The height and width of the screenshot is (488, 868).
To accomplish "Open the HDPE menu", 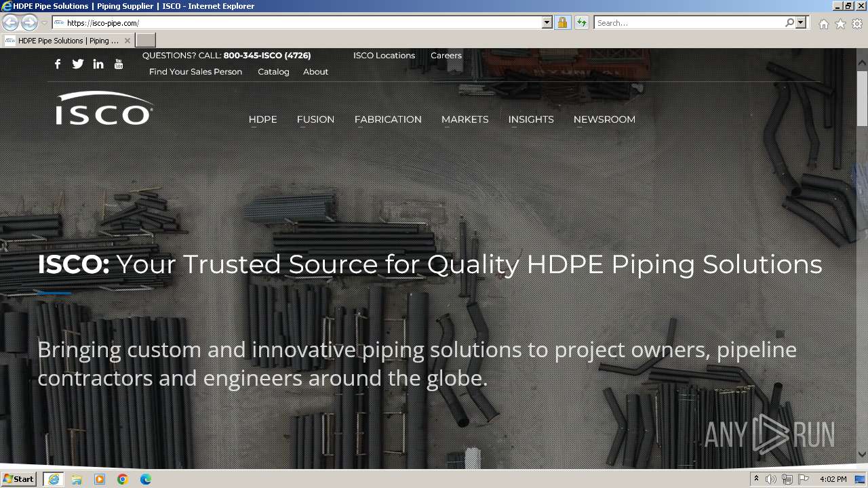I will 263,119.
